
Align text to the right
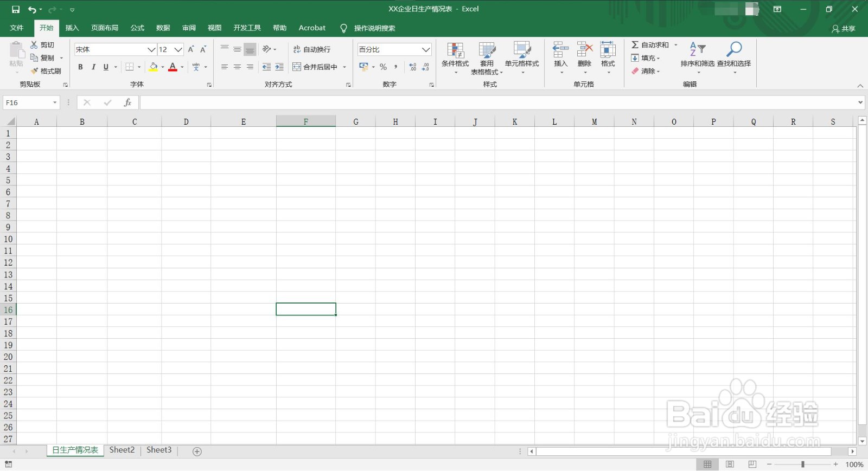(250, 67)
